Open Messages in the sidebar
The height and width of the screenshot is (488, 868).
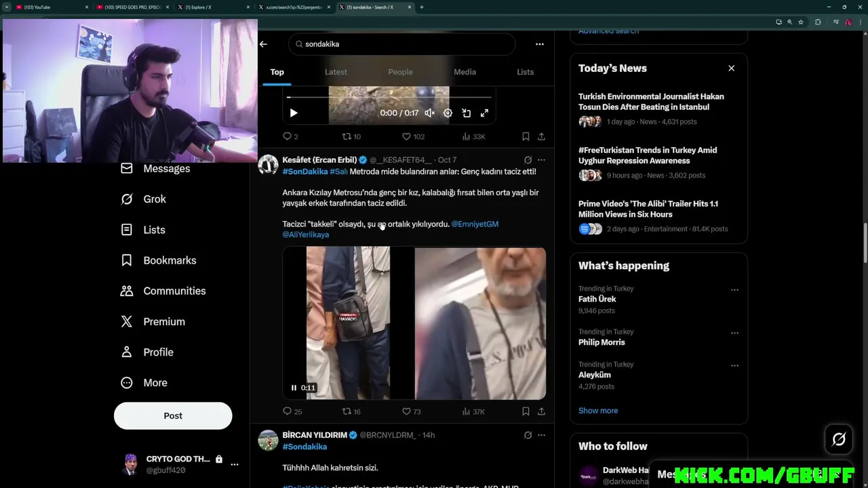pos(156,169)
